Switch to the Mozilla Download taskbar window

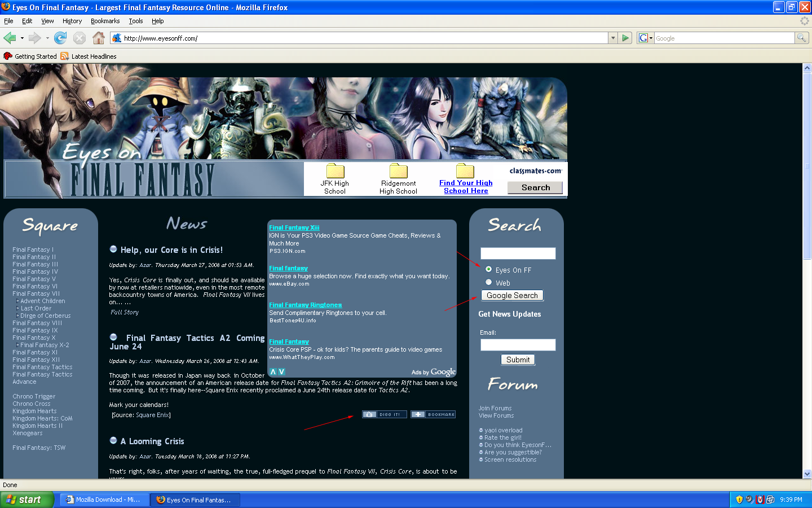tap(104, 500)
